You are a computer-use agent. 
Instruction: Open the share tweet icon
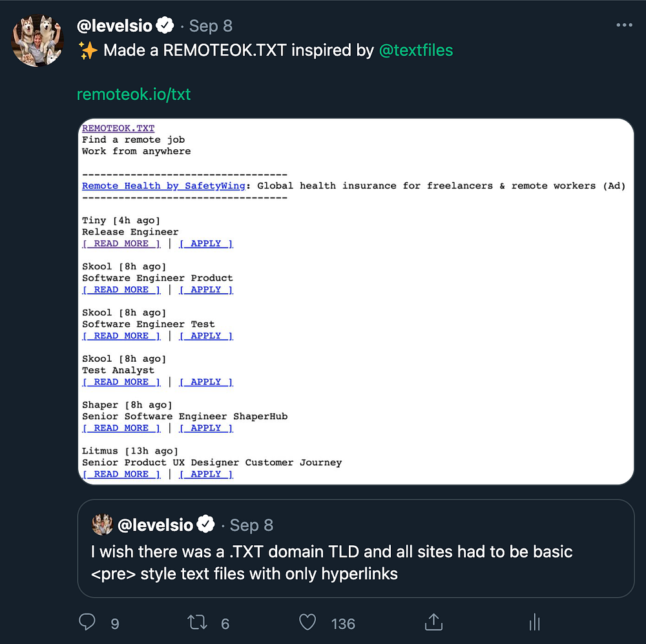[x=433, y=622]
